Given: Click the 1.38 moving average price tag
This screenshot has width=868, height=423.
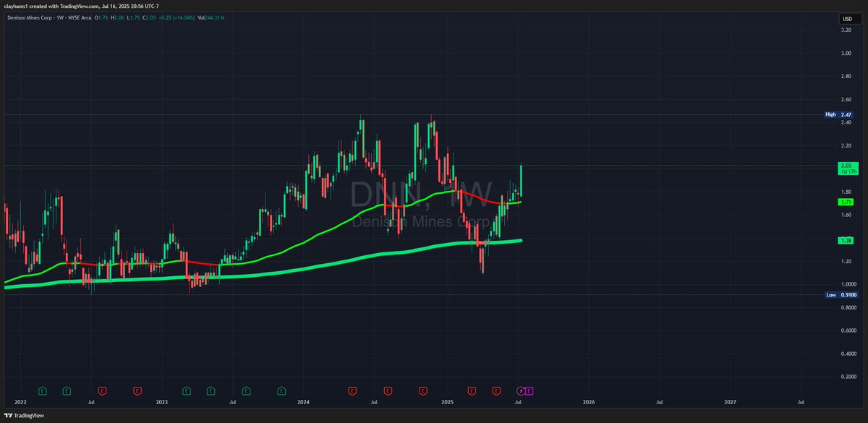Looking at the screenshot, I should point(846,240).
